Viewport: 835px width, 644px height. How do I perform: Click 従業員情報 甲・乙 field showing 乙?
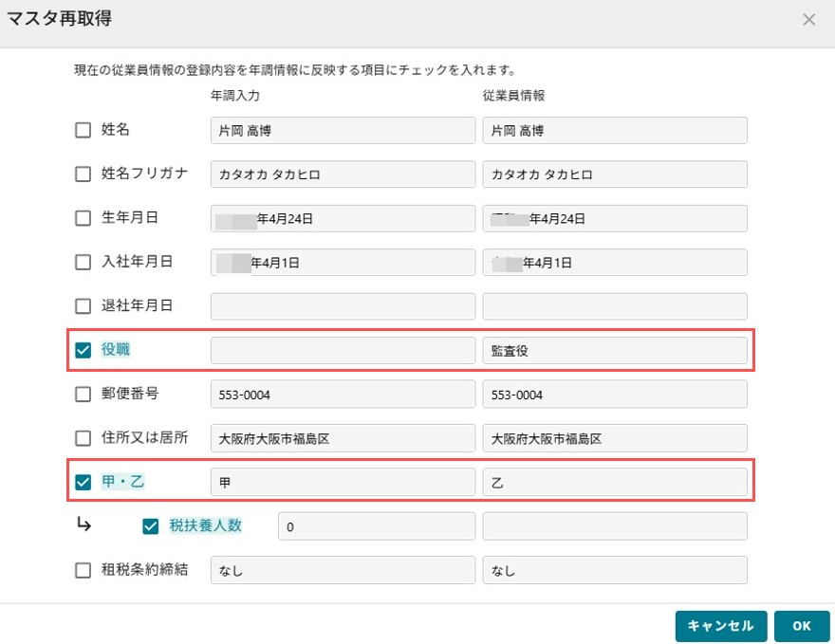pyautogui.click(x=615, y=482)
